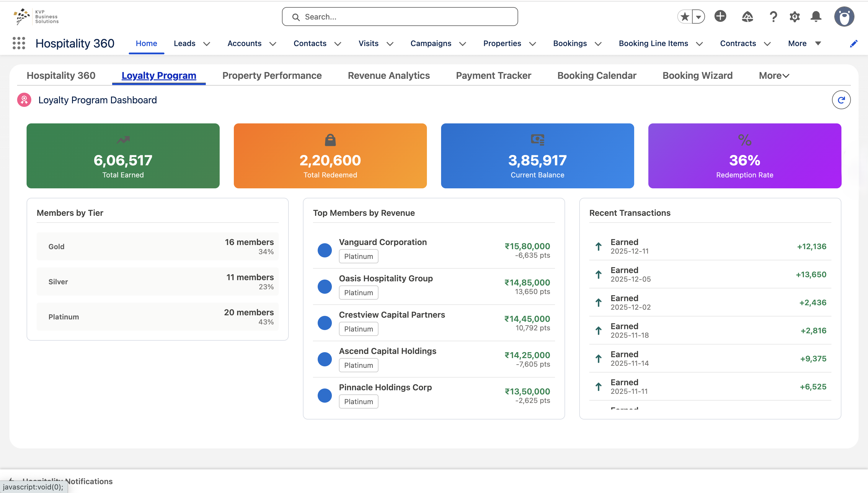Go to the Accounts nav item
Image resolution: width=868 pixels, height=493 pixels.
click(x=244, y=43)
